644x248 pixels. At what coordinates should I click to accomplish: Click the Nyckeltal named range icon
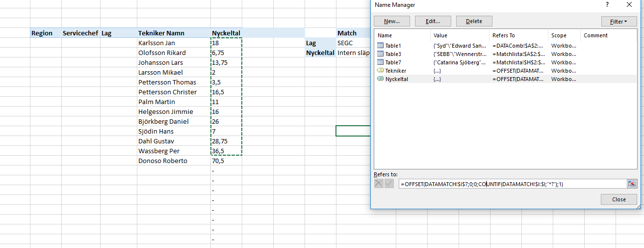click(x=381, y=79)
